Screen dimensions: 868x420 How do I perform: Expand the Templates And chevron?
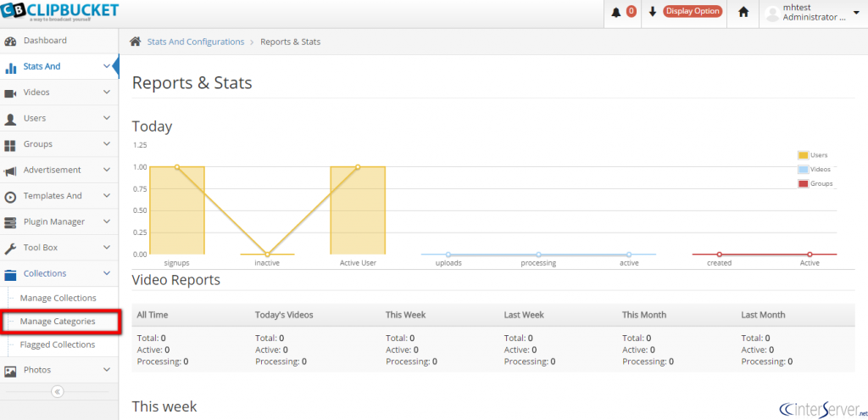point(107,196)
